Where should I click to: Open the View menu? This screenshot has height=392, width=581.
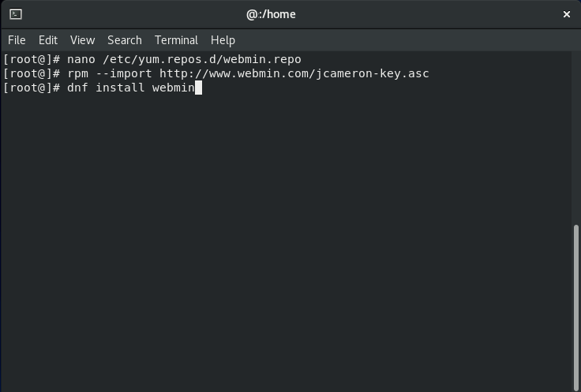(83, 40)
